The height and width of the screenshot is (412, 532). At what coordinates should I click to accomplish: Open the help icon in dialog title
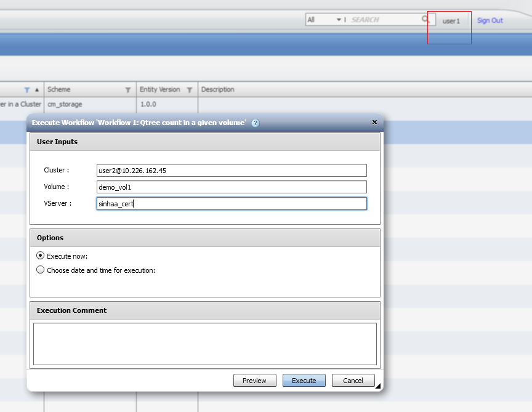click(256, 123)
